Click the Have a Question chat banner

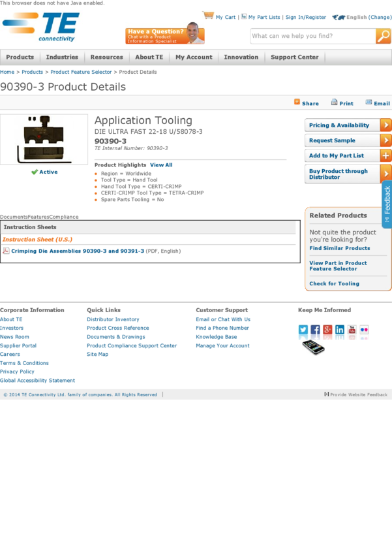165,35
